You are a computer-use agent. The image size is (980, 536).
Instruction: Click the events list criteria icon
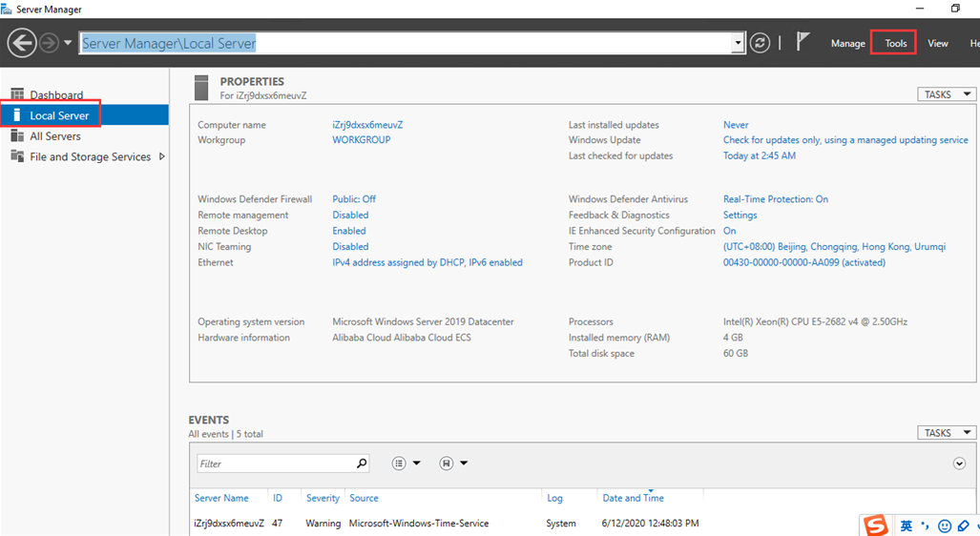(x=399, y=463)
